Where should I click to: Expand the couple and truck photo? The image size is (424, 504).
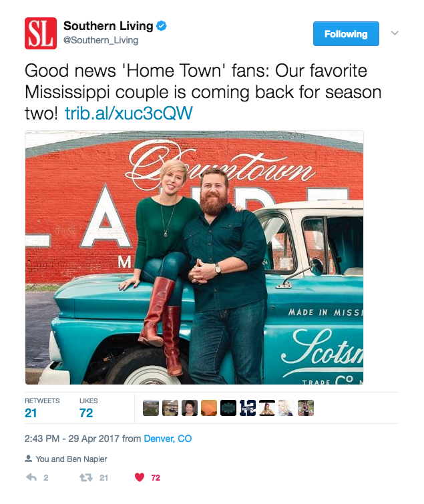click(x=194, y=257)
